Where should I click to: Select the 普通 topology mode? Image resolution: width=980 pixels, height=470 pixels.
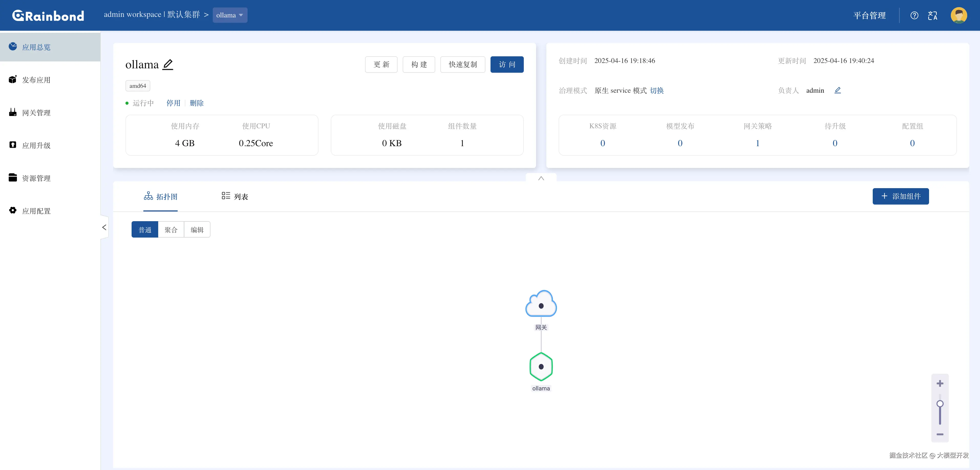click(x=145, y=230)
